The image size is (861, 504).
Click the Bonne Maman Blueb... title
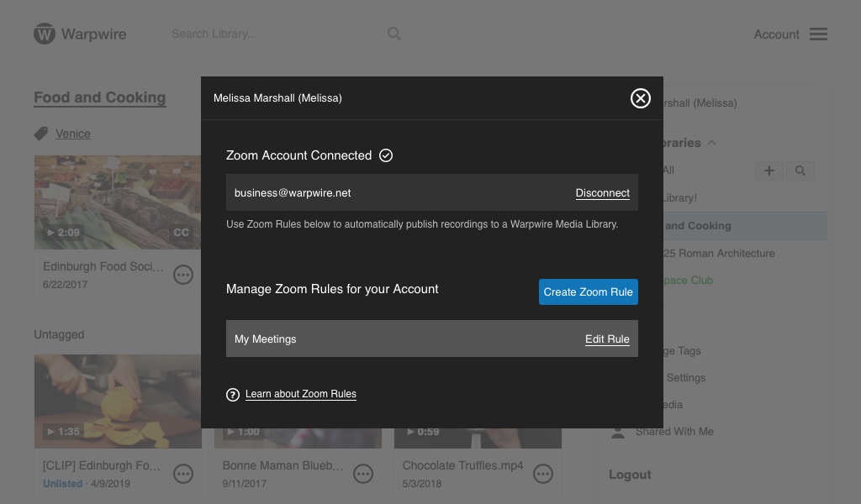pos(283,465)
